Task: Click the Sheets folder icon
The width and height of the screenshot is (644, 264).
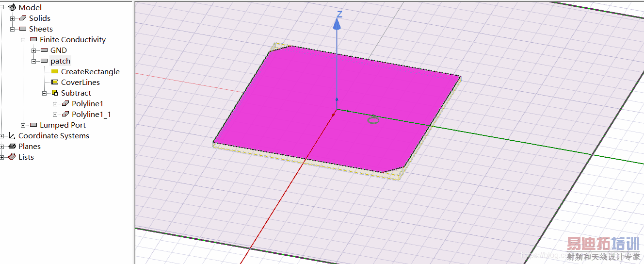Action: tap(23, 29)
